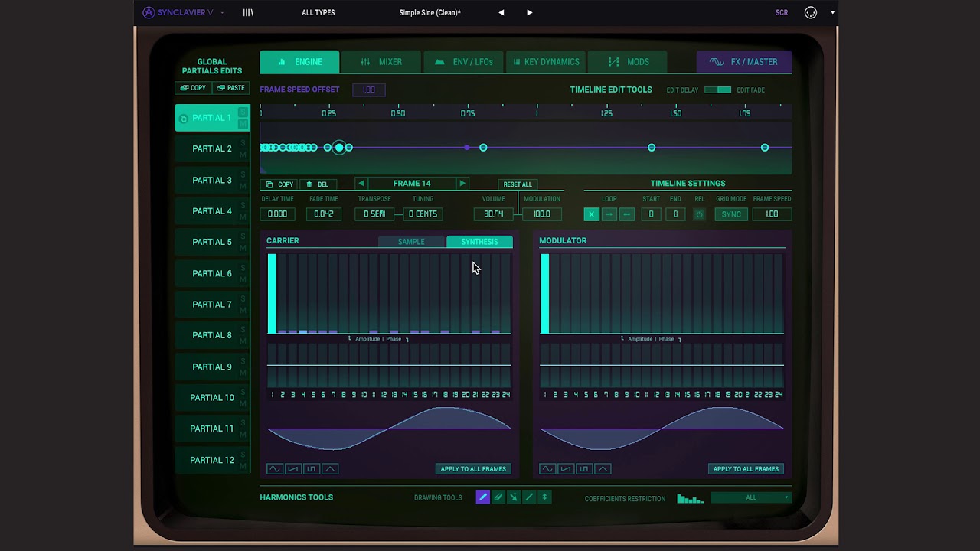980x551 pixels.
Task: Set loop mode to back-and-forth
Action: pos(626,214)
